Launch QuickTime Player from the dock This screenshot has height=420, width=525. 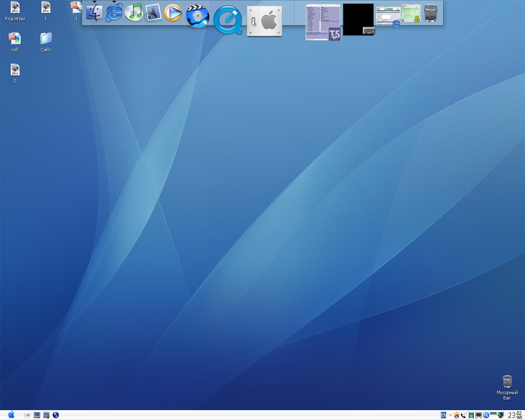pyautogui.click(x=228, y=20)
